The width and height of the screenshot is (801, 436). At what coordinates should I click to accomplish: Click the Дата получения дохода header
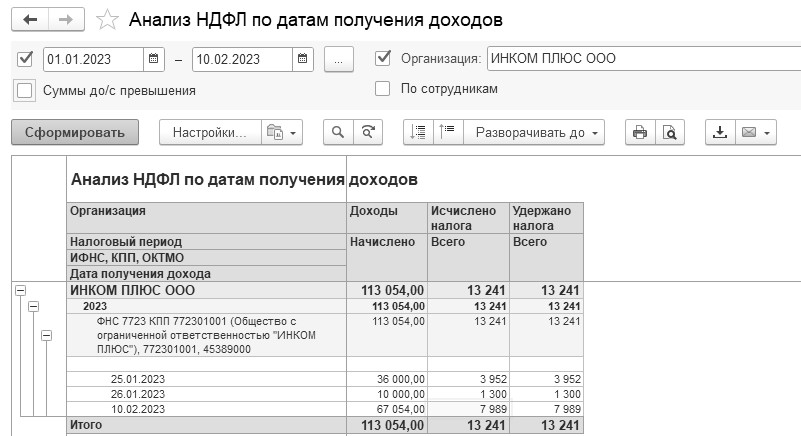click(x=207, y=273)
